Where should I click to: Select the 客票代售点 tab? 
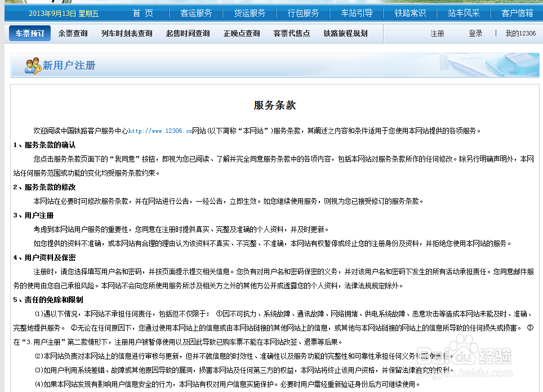[292, 33]
